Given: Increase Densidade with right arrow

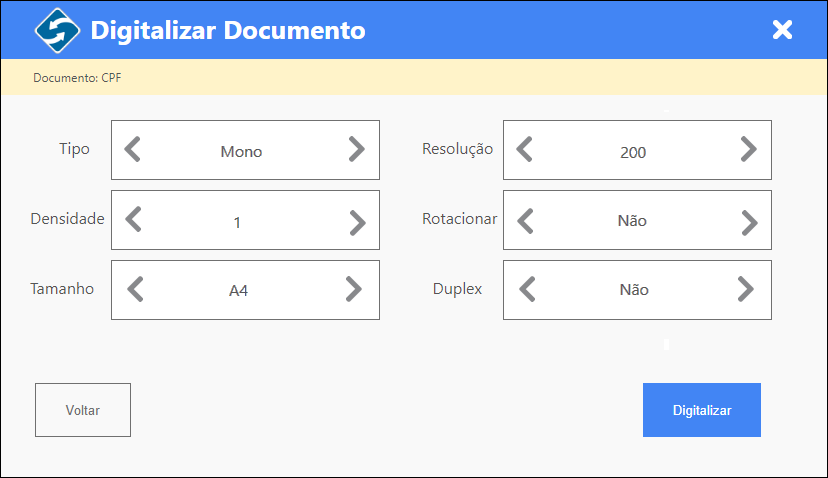Looking at the screenshot, I should [357, 222].
